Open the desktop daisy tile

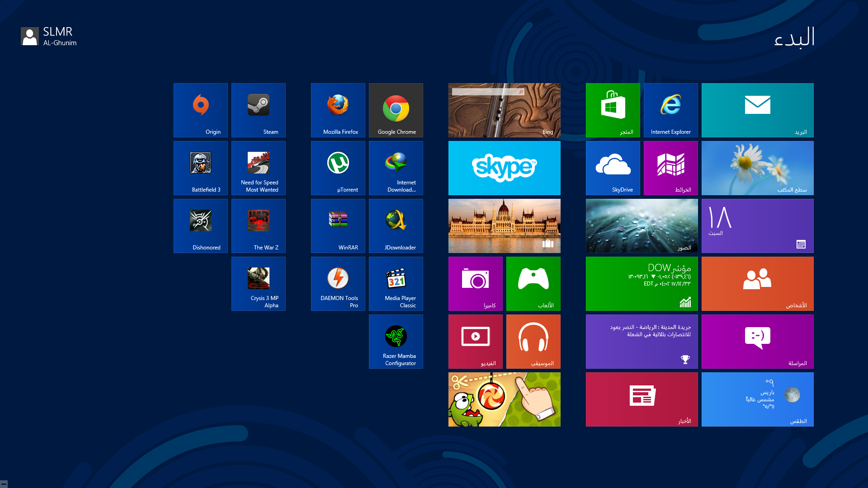pyautogui.click(x=758, y=168)
